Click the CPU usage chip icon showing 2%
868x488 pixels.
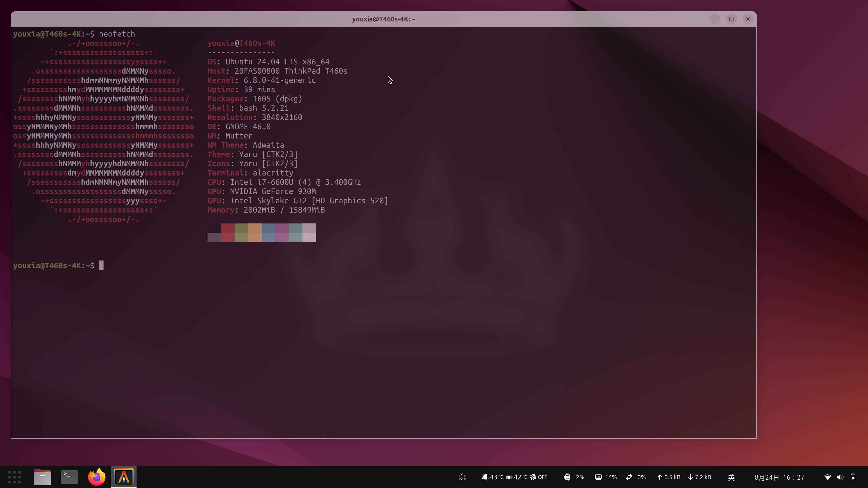coord(567,477)
